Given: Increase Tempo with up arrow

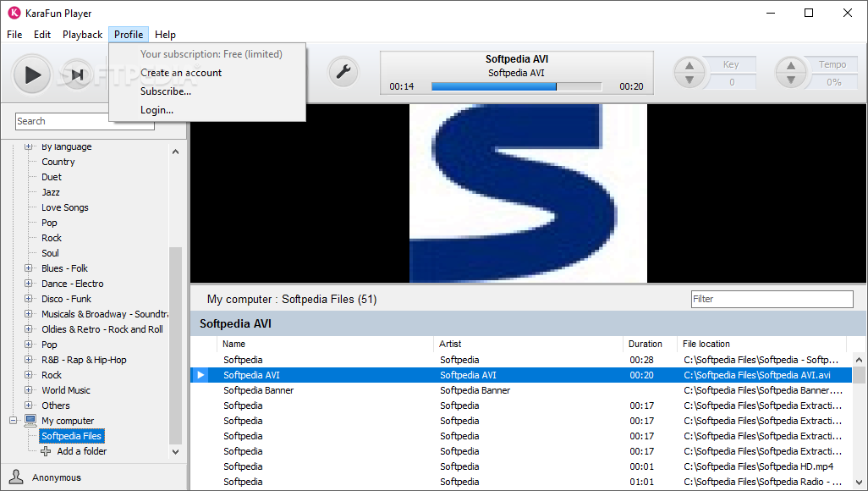Looking at the screenshot, I should coord(791,65).
